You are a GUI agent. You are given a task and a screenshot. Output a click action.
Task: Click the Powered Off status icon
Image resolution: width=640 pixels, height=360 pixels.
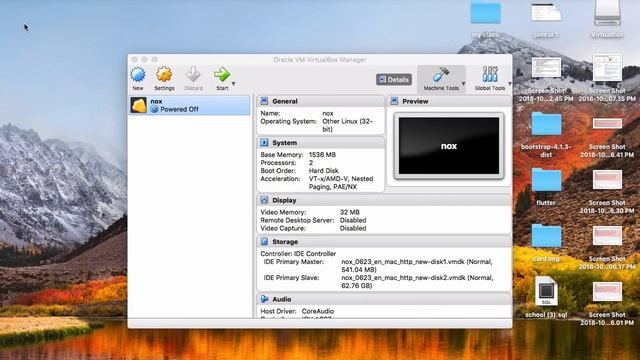154,109
